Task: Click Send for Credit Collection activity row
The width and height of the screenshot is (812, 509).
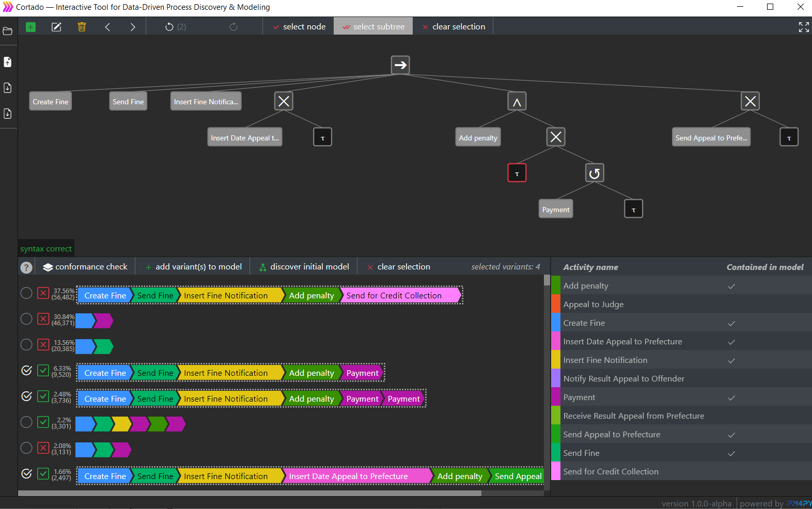Action: pyautogui.click(x=681, y=471)
